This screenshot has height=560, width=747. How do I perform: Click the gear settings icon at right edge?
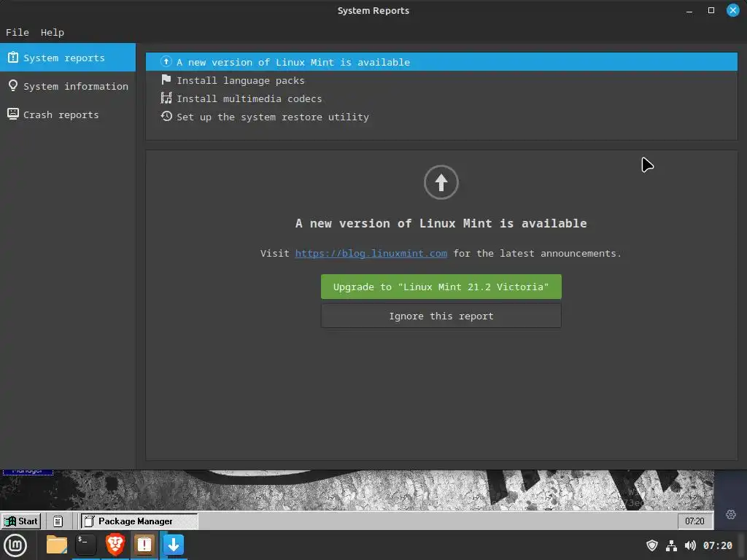[x=730, y=514]
